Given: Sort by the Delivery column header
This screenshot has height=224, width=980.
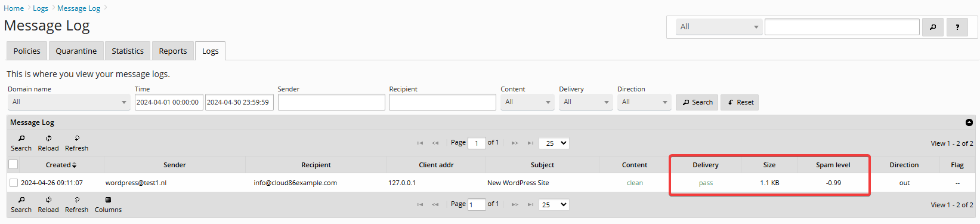Looking at the screenshot, I should click(706, 165).
